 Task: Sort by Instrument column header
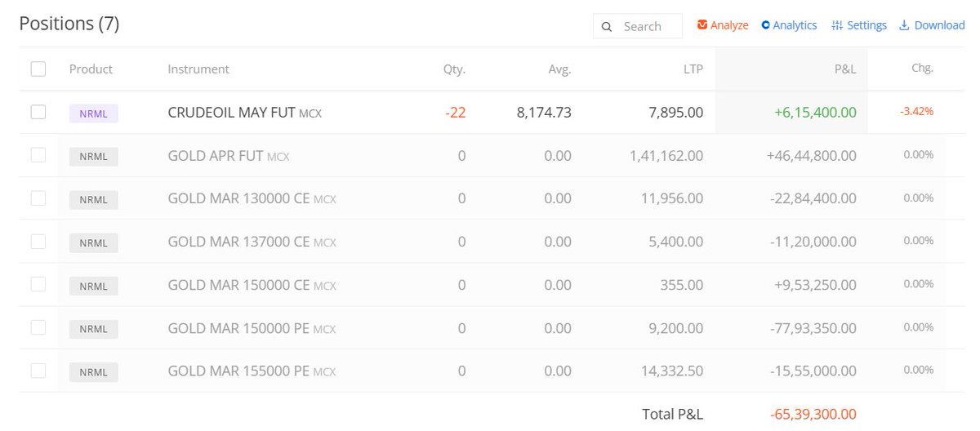pos(198,69)
